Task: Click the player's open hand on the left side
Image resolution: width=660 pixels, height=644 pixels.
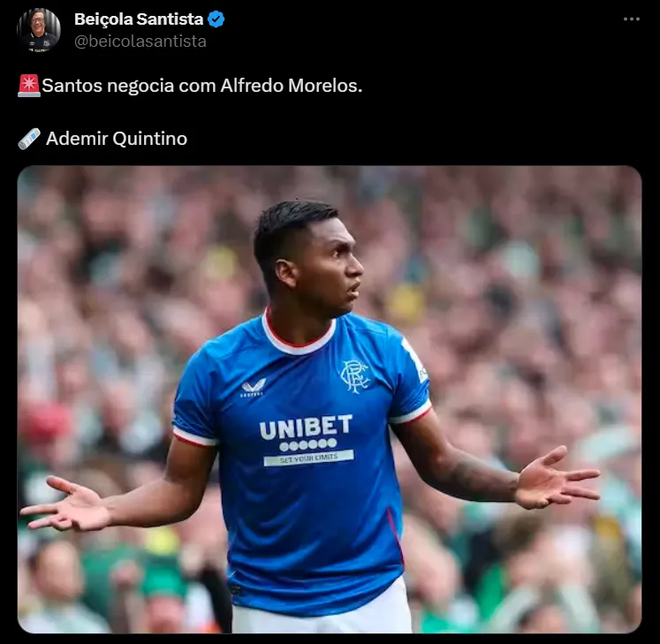Action: (67, 504)
